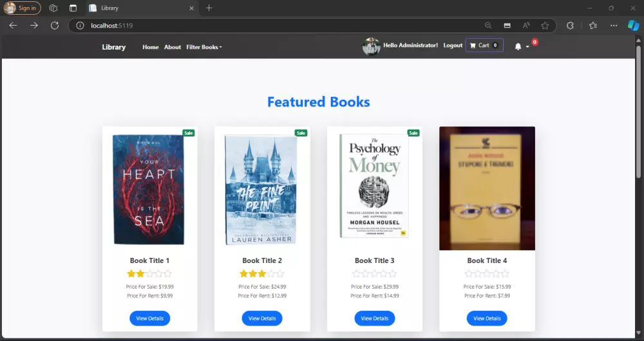The height and width of the screenshot is (341, 644).
Task: Toggle the vertical tabs icon
Action: click(x=73, y=8)
